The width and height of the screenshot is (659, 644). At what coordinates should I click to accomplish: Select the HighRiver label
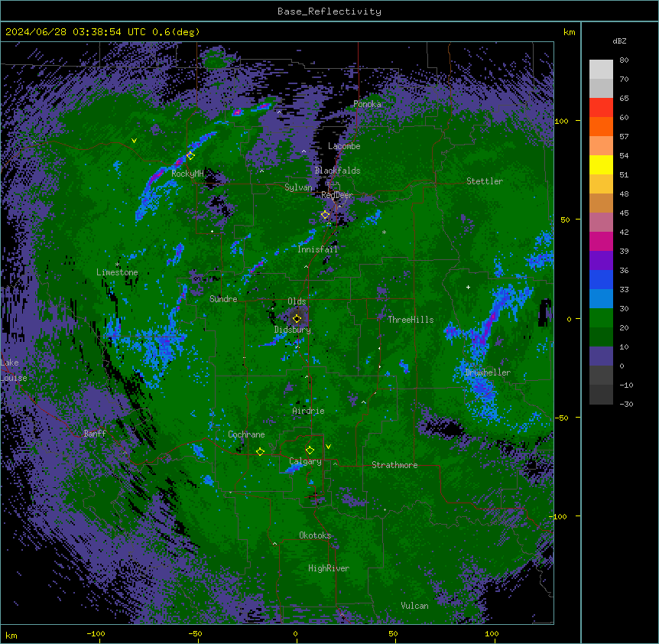(329, 568)
